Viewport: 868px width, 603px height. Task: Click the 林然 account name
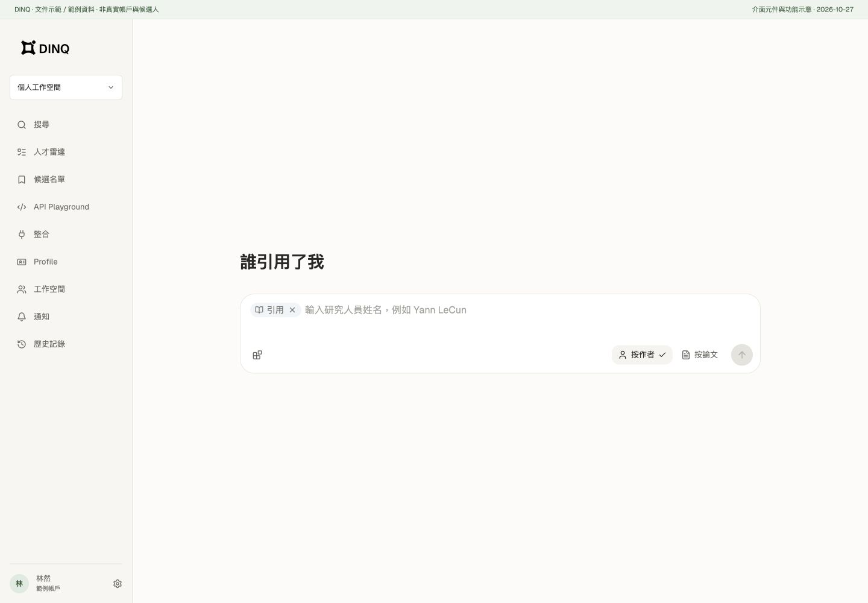[43, 578]
